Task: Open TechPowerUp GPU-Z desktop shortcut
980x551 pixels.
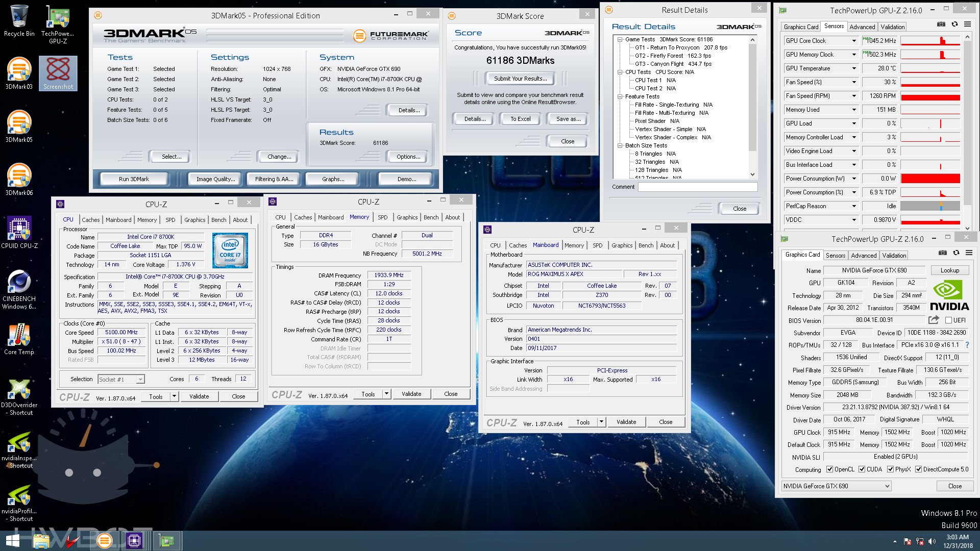Action: (x=58, y=24)
